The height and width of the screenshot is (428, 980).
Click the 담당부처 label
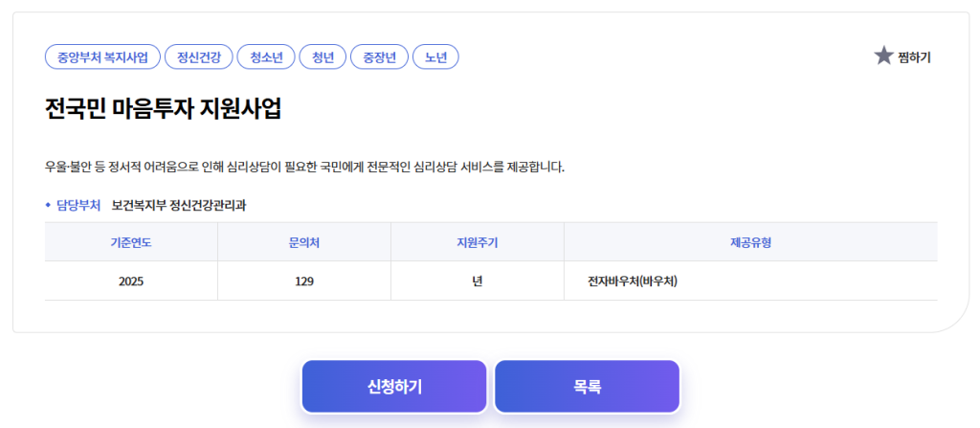point(78,205)
